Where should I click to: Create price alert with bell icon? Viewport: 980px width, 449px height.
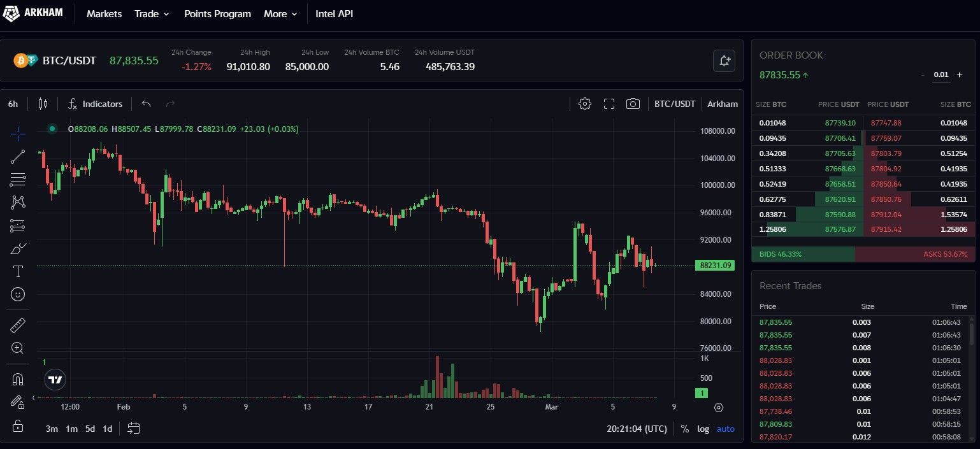724,61
